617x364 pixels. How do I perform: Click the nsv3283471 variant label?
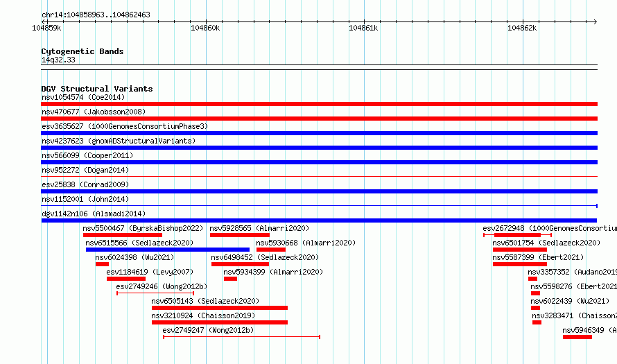pyautogui.click(x=575, y=315)
